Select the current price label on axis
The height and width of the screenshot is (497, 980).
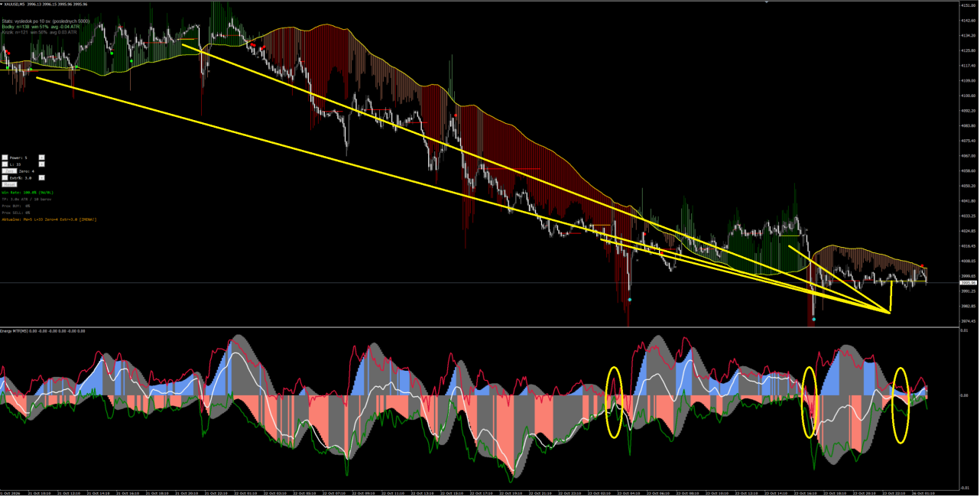click(968, 283)
